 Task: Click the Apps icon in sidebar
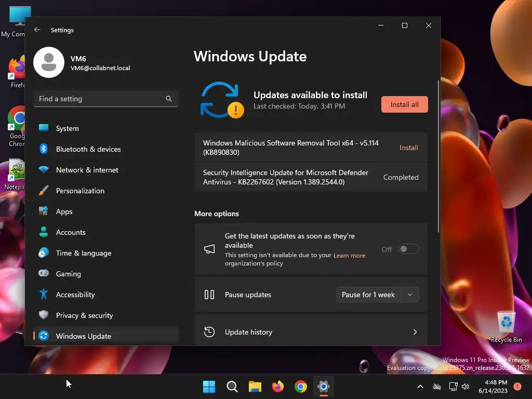coord(44,211)
